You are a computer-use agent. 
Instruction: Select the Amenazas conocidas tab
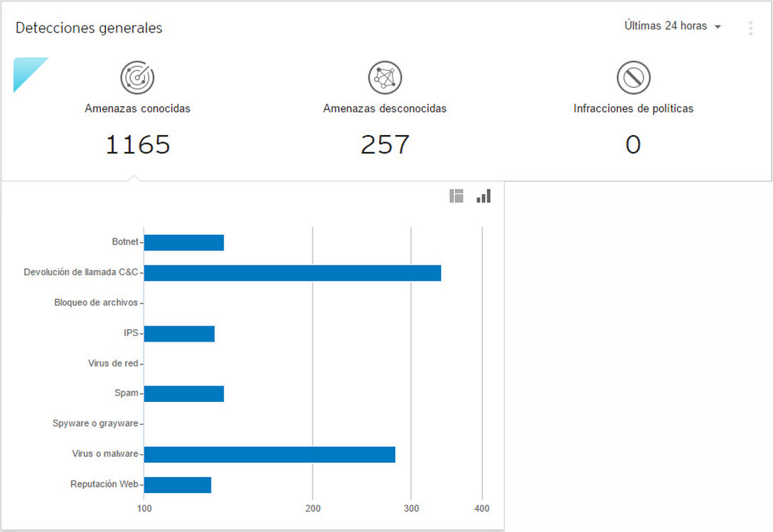click(x=137, y=109)
